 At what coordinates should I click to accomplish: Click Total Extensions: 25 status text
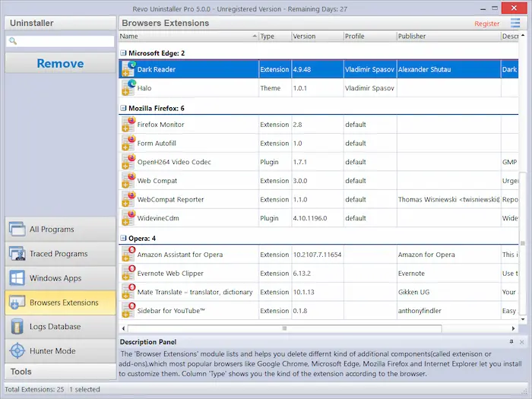tap(34, 389)
